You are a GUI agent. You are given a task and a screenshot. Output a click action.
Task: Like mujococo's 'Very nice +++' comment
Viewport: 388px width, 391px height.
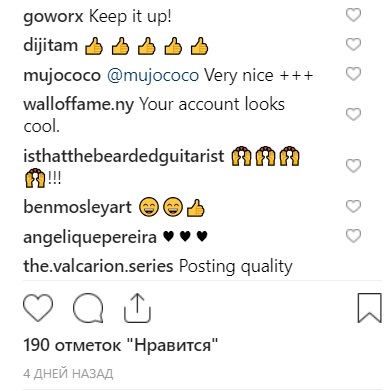[353, 74]
